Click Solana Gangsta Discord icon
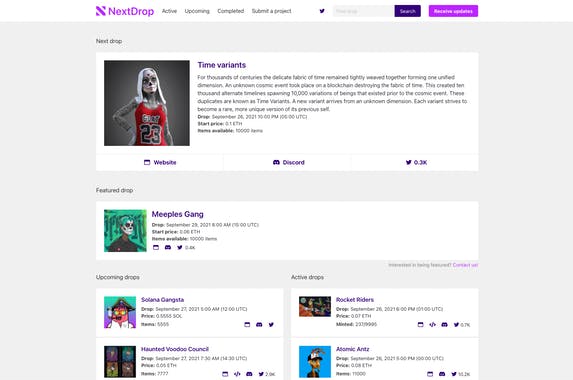Screen dimensions: 573x380 (x=259, y=324)
